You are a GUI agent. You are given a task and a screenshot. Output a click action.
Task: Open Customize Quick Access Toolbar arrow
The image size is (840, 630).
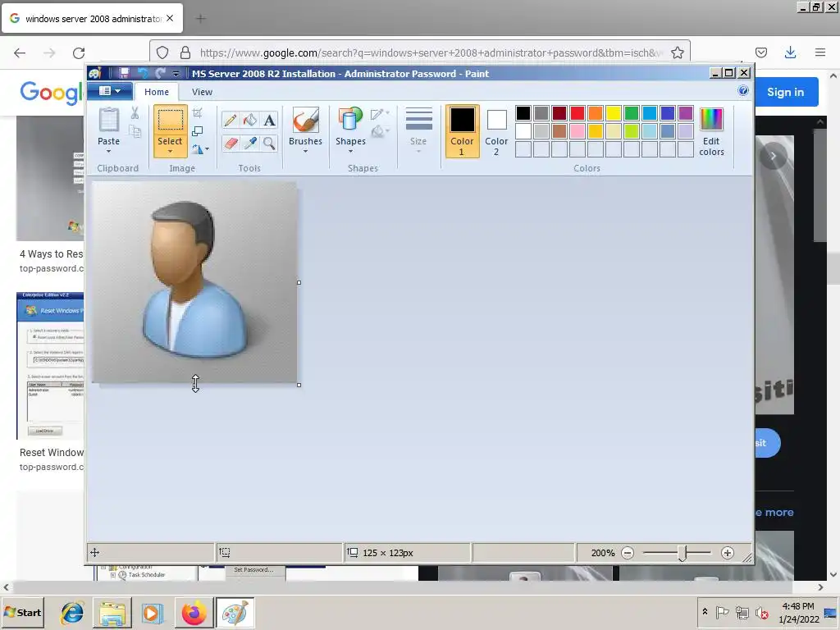point(176,74)
